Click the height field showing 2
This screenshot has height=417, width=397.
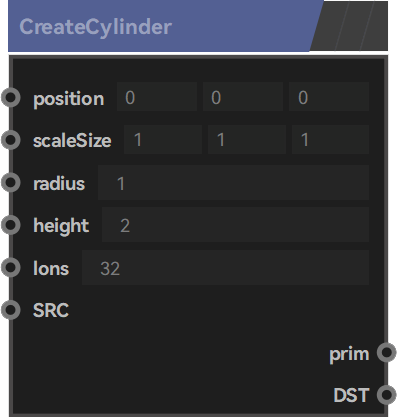pyautogui.click(x=235, y=225)
